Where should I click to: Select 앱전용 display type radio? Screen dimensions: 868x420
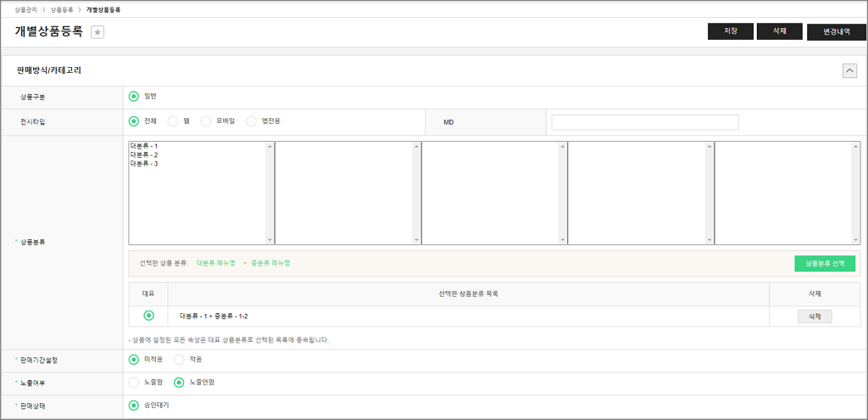click(251, 121)
